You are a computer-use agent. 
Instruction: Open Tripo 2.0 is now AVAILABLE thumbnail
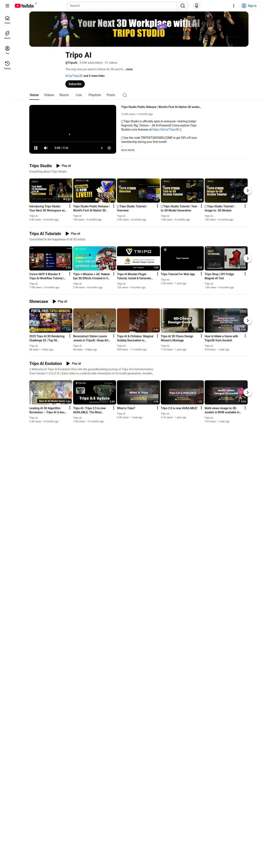point(182,392)
